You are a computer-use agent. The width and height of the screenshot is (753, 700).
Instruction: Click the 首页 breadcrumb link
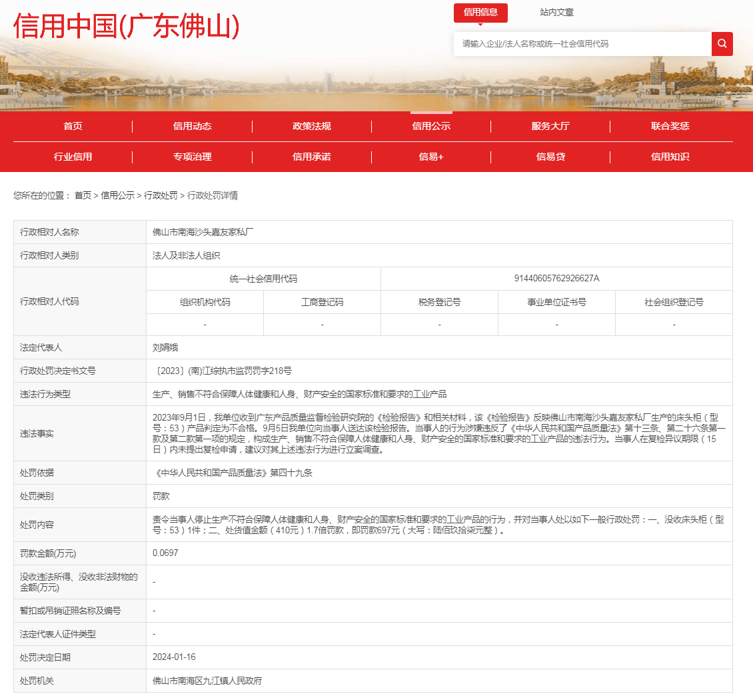[x=83, y=195]
